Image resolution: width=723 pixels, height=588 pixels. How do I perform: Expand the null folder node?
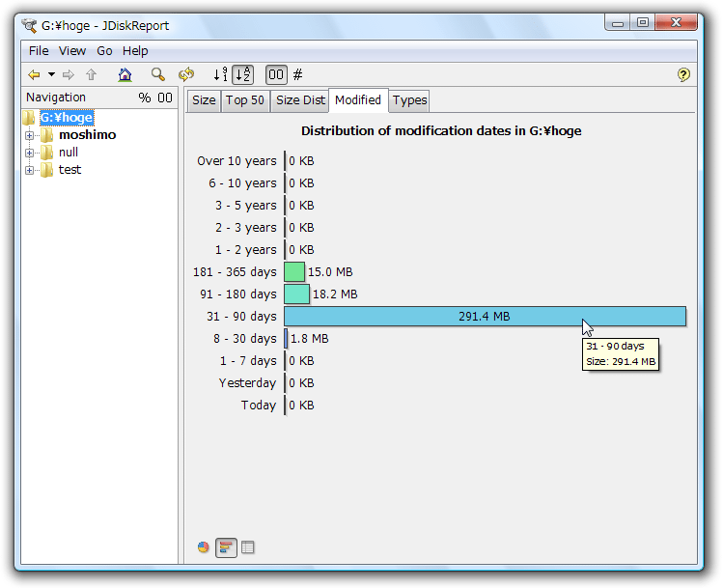pos(30,153)
